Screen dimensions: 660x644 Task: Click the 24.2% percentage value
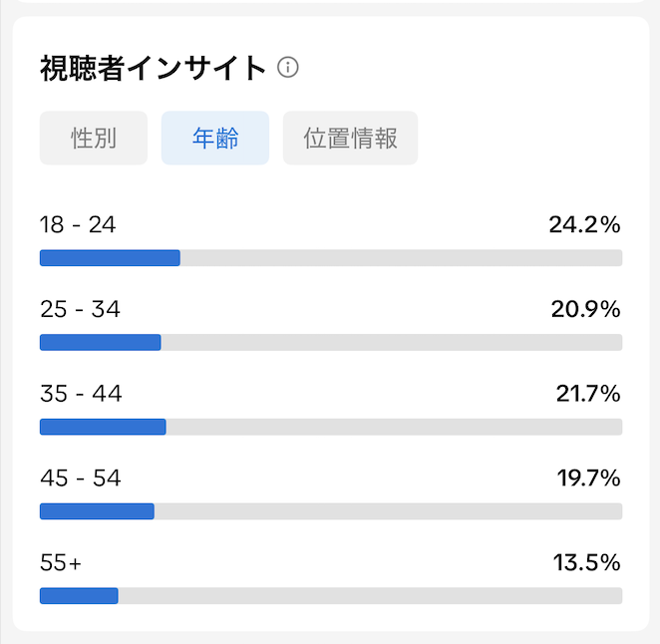pyautogui.click(x=584, y=224)
